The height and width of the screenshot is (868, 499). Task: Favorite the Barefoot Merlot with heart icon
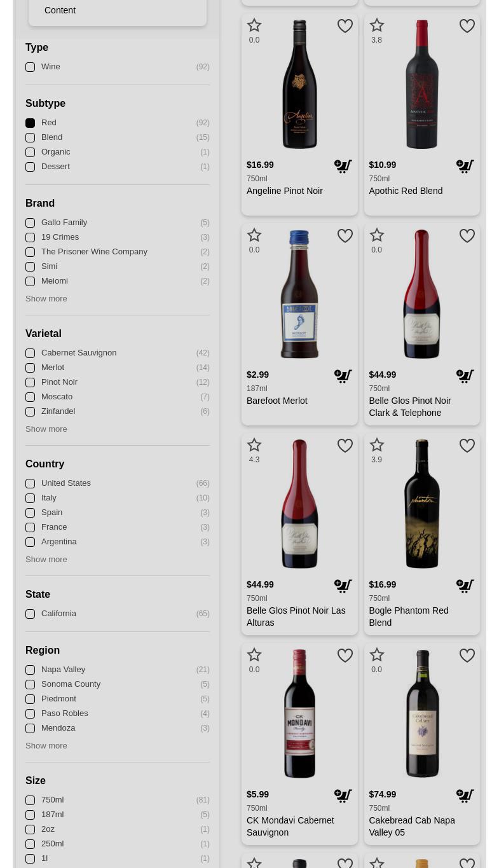coord(345,236)
